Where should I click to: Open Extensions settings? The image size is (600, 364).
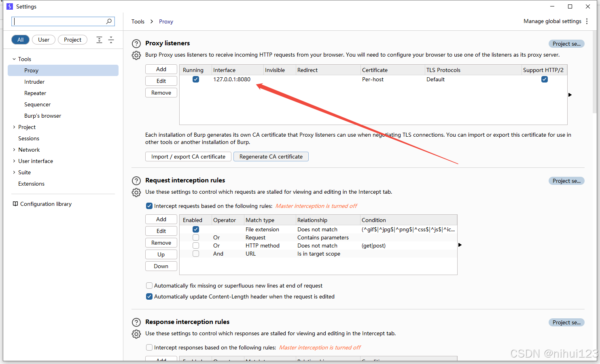click(31, 184)
